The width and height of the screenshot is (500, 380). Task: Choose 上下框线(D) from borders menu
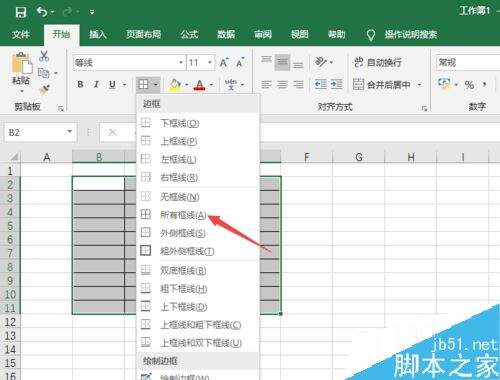point(198,306)
